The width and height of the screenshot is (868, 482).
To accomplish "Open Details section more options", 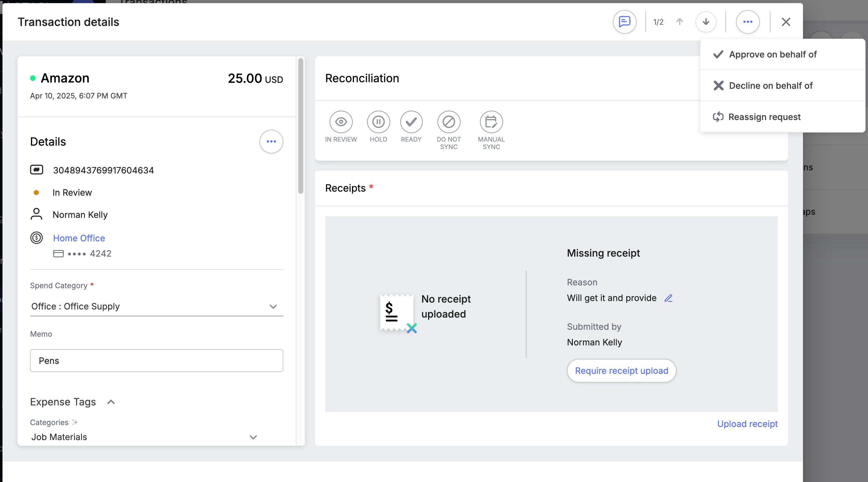I will tap(271, 142).
